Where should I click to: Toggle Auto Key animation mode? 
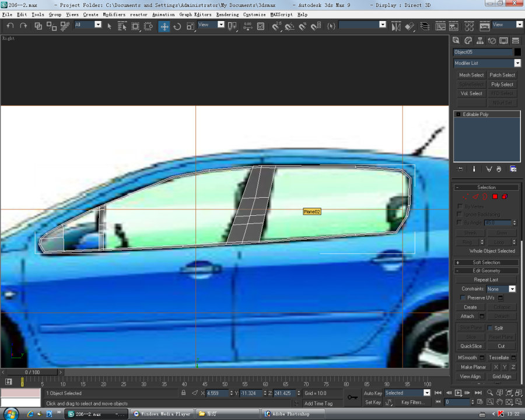(373, 393)
